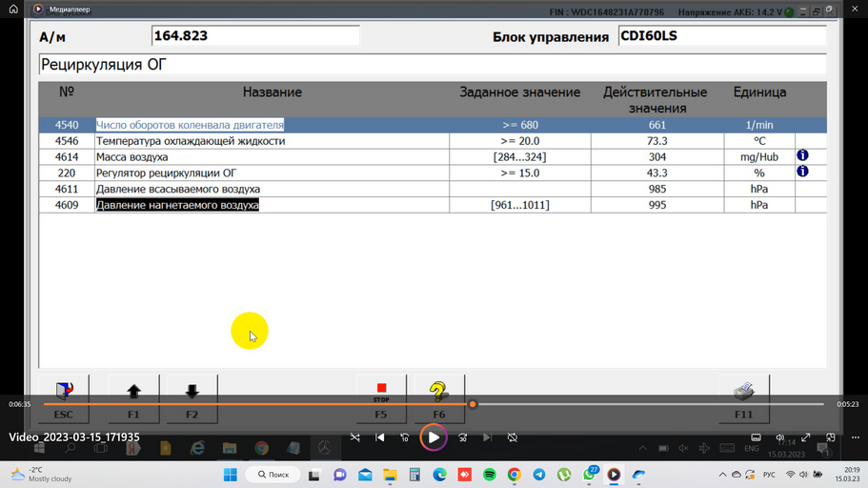Click the F5 STOP button

[x=381, y=399]
